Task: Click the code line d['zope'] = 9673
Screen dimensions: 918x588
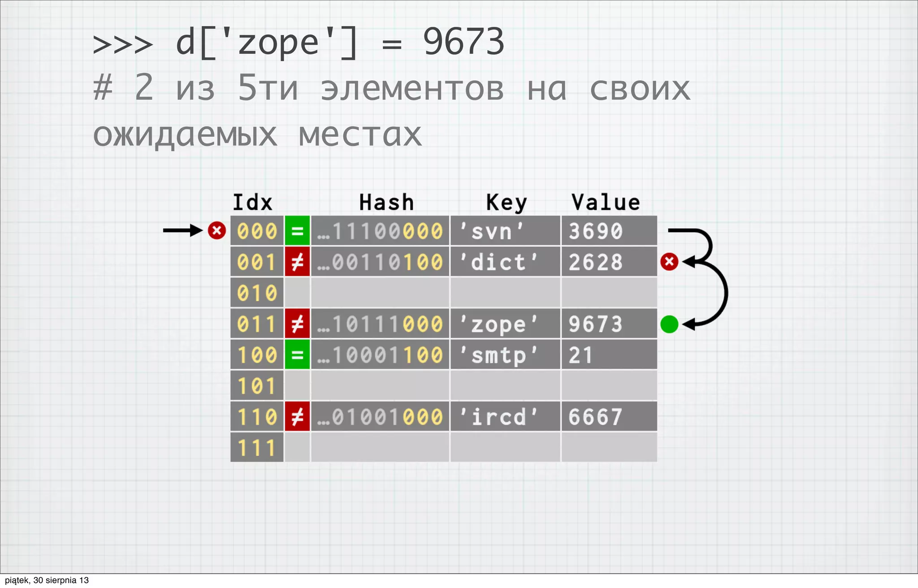Action: [x=299, y=43]
